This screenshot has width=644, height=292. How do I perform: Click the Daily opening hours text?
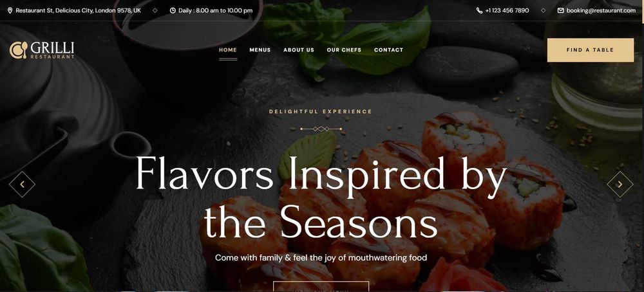(215, 11)
